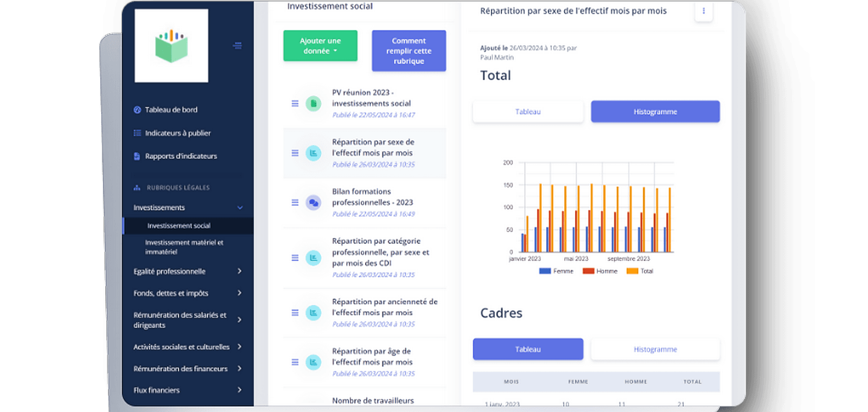868x412 pixels.
Task: Click the drag handle beside Répartition par âge
Action: (x=295, y=362)
